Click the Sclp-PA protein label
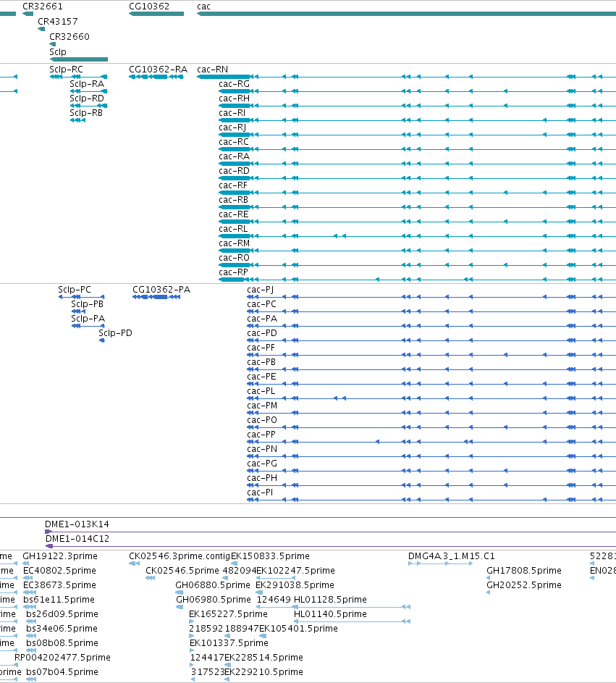The image size is (616, 683). pyautogui.click(x=88, y=319)
